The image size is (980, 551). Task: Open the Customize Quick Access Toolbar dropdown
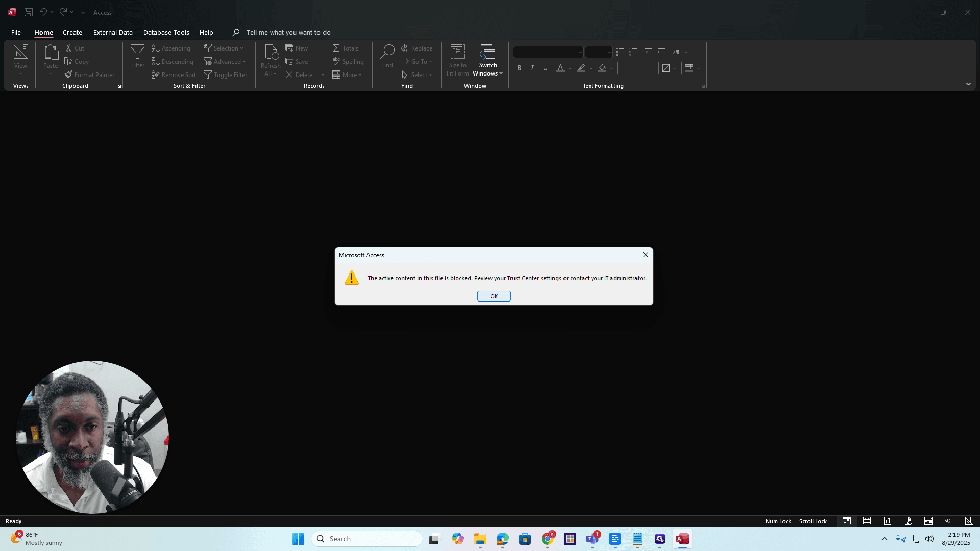(x=83, y=12)
